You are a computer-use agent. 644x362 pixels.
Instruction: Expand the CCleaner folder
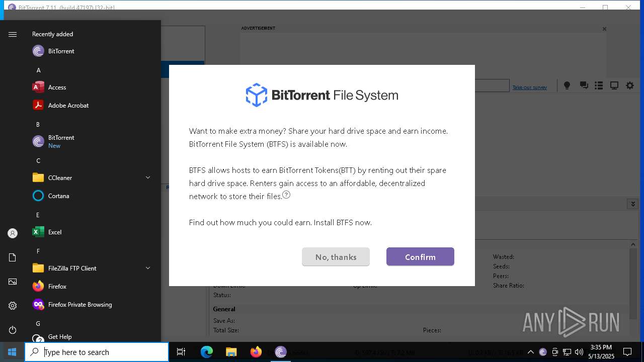pos(93,177)
